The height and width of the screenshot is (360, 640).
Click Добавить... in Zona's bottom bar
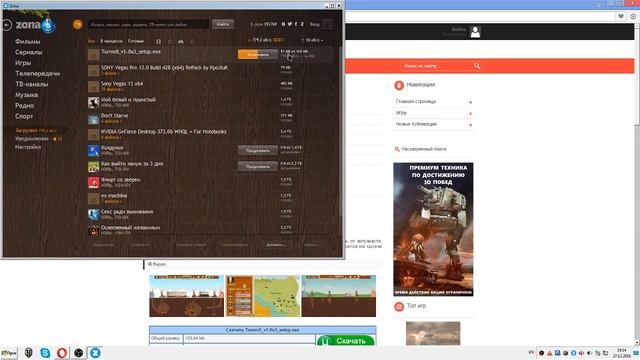(x=276, y=245)
